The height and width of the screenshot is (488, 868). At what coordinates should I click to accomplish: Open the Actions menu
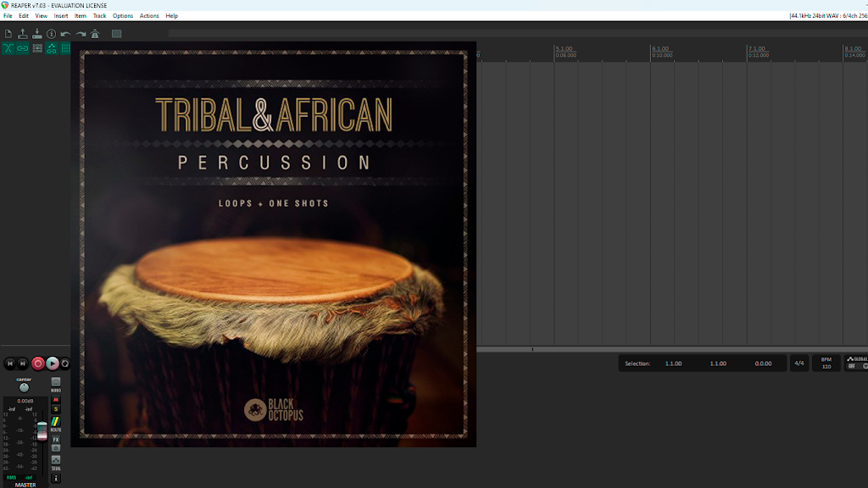point(149,15)
